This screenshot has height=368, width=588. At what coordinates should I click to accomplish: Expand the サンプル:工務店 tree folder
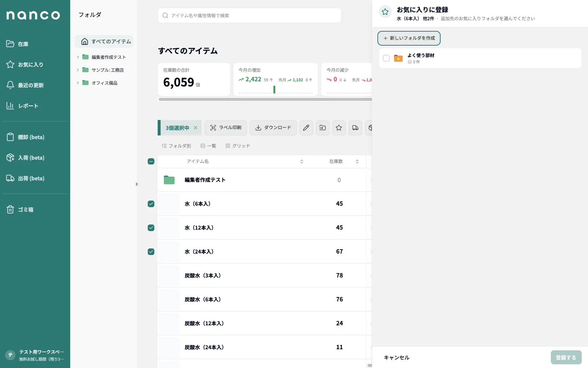[x=78, y=70]
